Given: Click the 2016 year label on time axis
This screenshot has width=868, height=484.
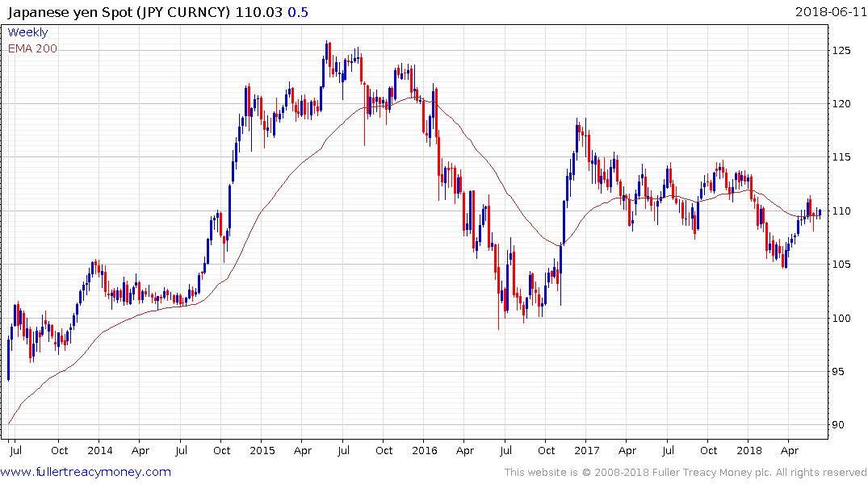Looking at the screenshot, I should click(x=425, y=450).
